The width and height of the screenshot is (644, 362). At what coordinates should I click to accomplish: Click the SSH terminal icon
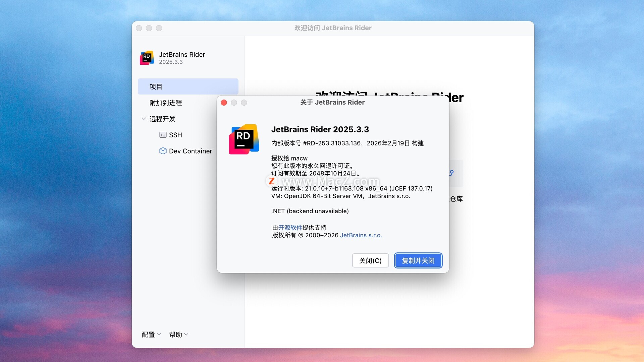click(x=163, y=135)
